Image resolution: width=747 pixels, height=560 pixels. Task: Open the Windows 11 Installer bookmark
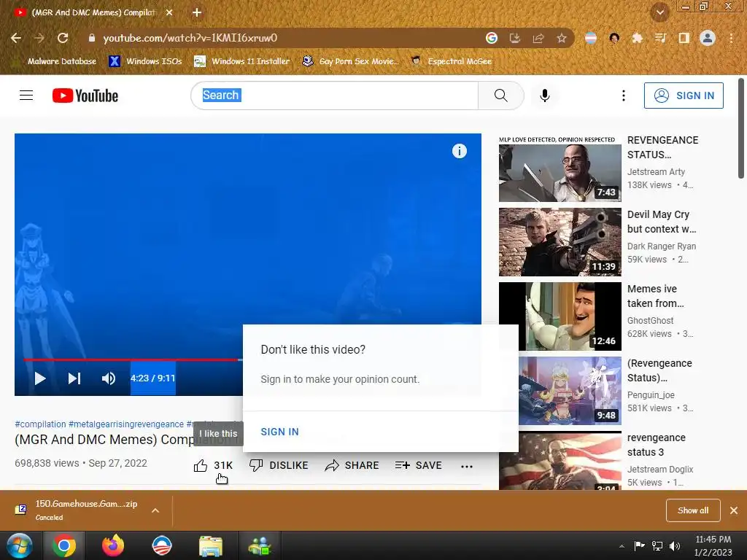pyautogui.click(x=242, y=61)
